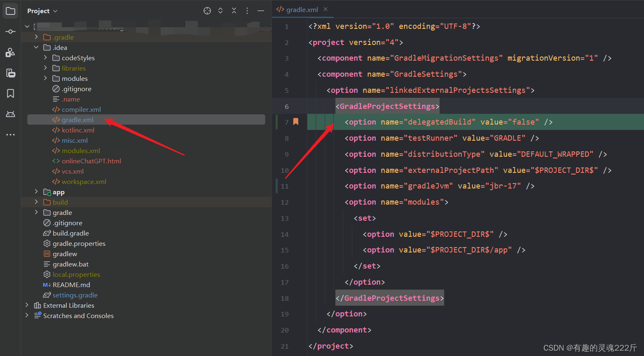644x356 pixels.
Task: Expand External Libraries node
Action: [x=27, y=305]
